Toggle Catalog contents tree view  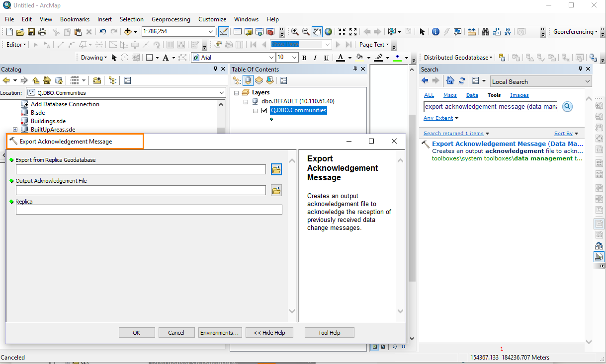112,80
